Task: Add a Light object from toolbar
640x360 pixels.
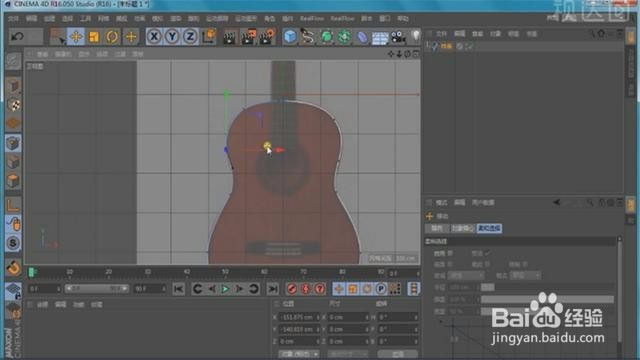Action: [415, 36]
